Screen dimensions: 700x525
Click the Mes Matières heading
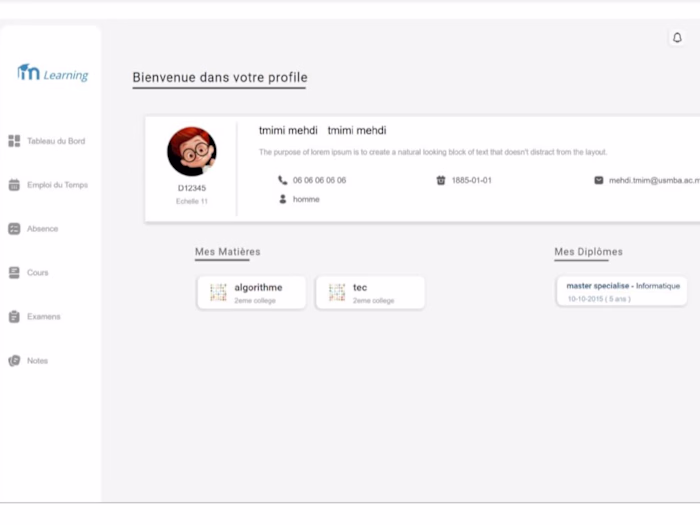[x=228, y=252]
